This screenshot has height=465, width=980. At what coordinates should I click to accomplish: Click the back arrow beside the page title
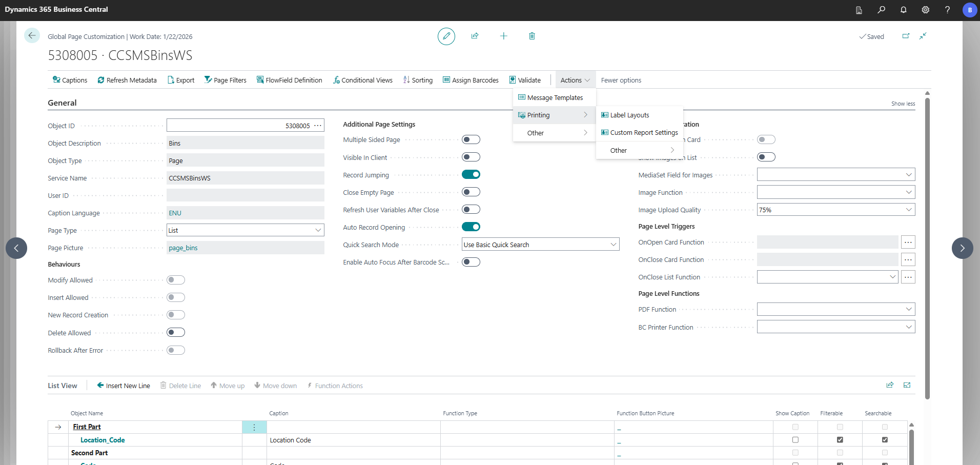click(32, 35)
